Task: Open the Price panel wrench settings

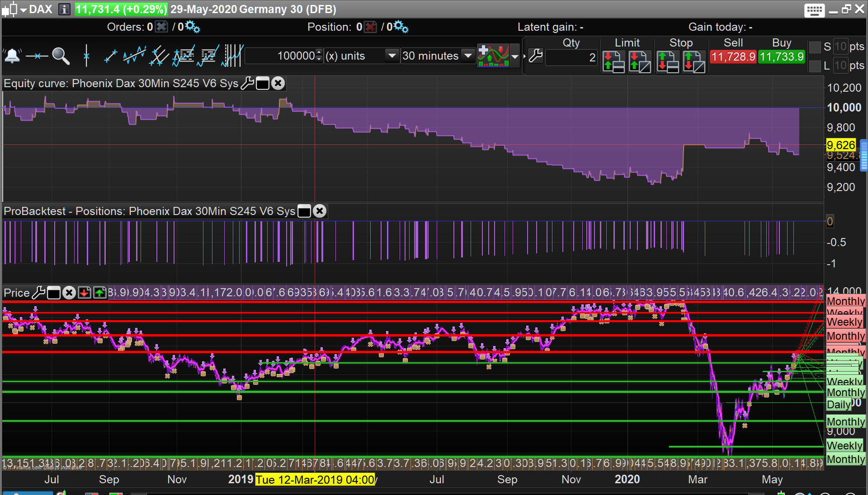Action: (39, 293)
